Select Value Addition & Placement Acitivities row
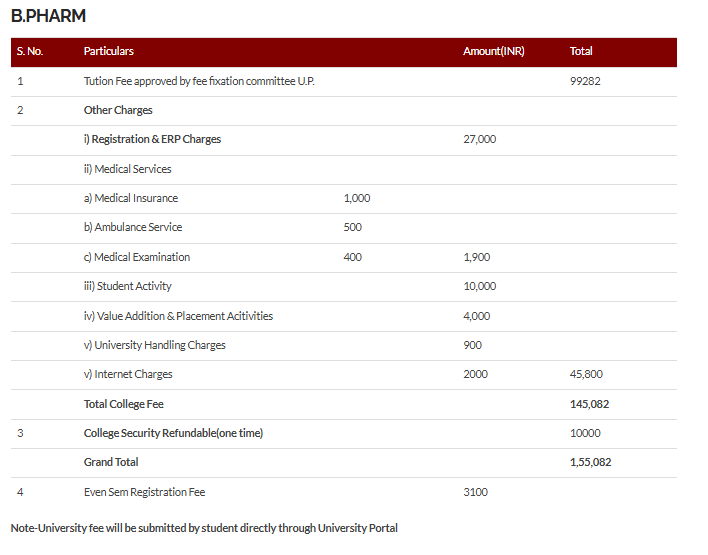The height and width of the screenshot is (555, 708). click(344, 316)
